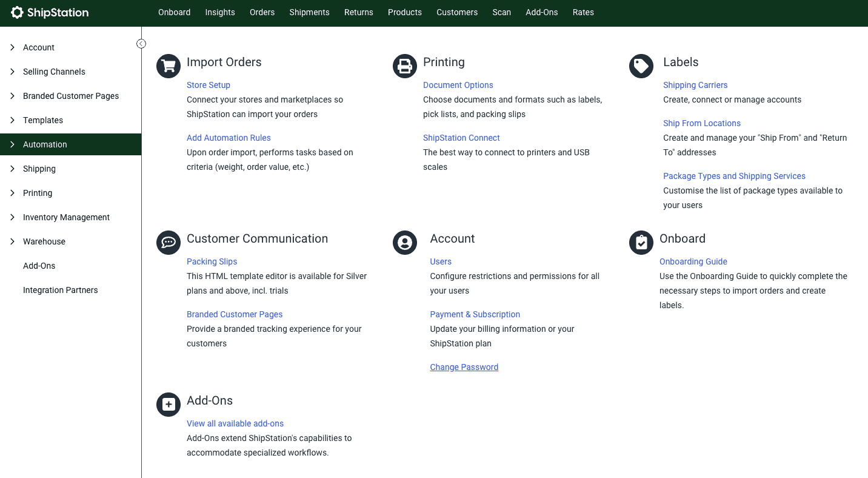
Task: Open the Orders tab in top navigation
Action: click(x=262, y=12)
